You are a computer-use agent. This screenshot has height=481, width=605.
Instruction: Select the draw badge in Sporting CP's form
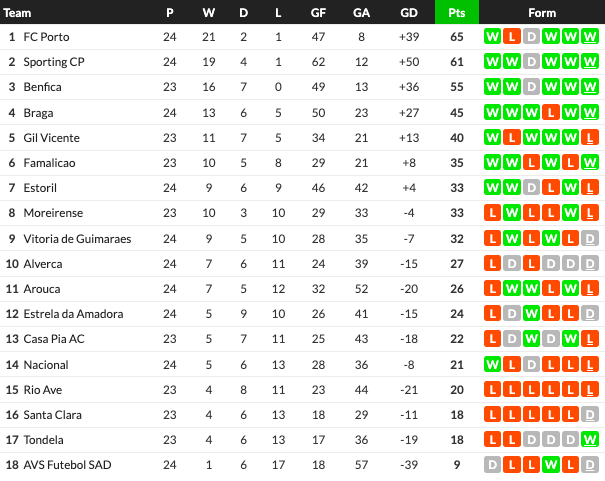point(531,62)
